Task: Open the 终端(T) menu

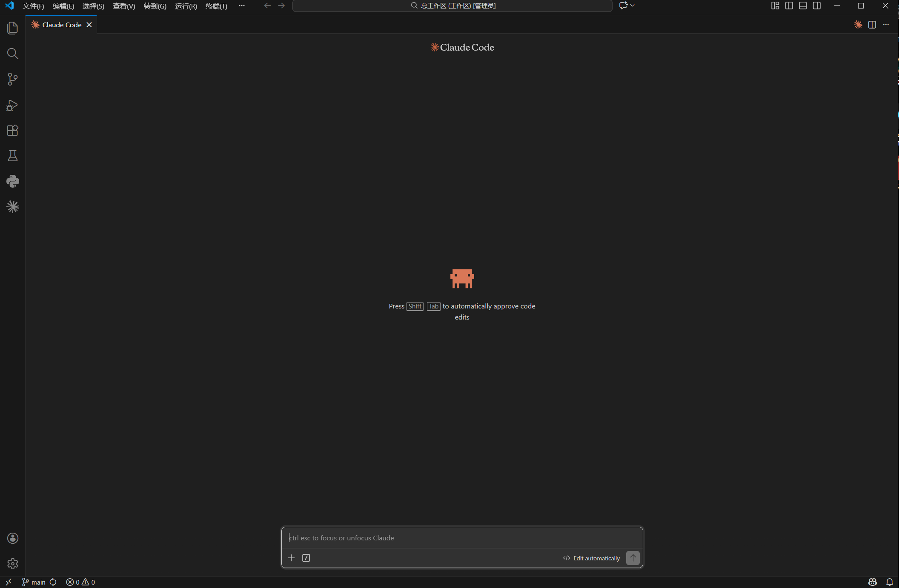Action: coord(216,6)
